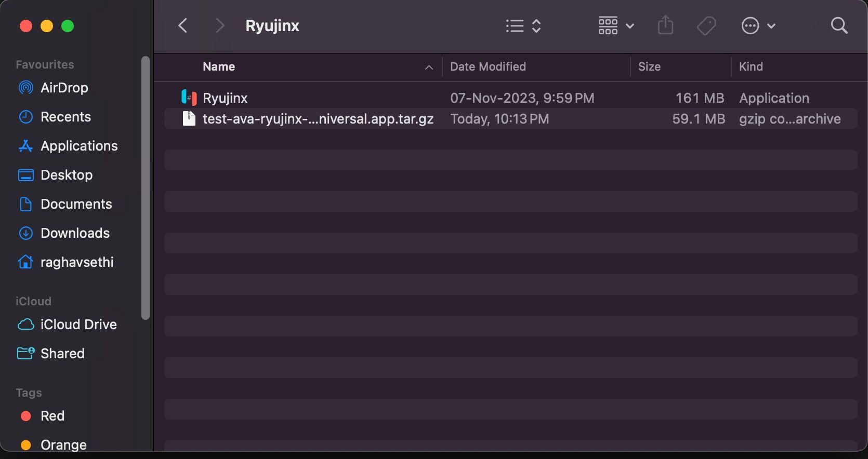Open iCloud Drive in sidebar

[78, 325]
